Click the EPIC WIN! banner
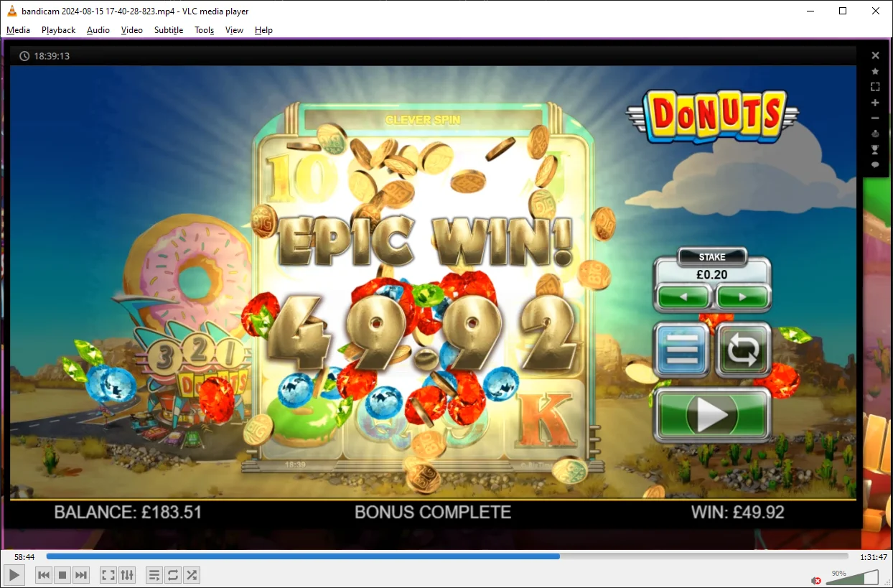This screenshot has height=588, width=893. pos(425,241)
